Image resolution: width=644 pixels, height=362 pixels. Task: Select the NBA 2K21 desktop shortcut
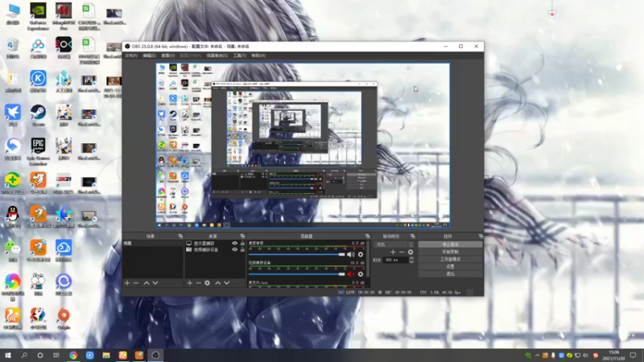pos(64,183)
